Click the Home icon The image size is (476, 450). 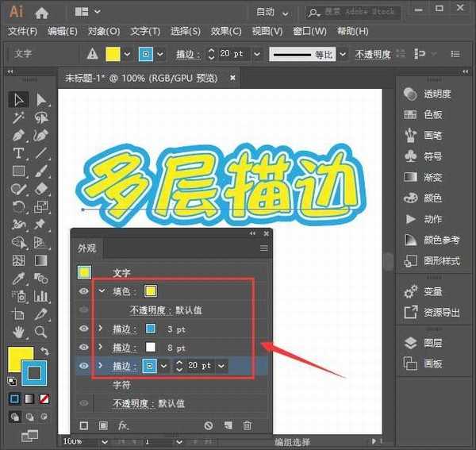pos(41,13)
